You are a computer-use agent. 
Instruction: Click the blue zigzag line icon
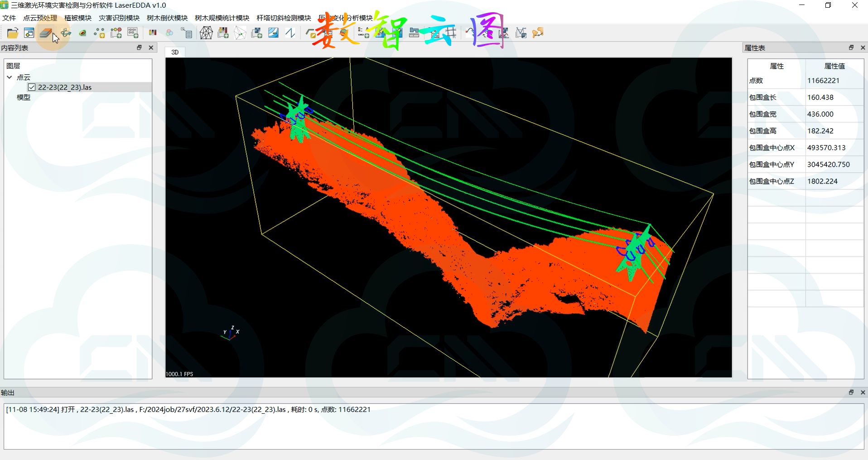pos(290,33)
